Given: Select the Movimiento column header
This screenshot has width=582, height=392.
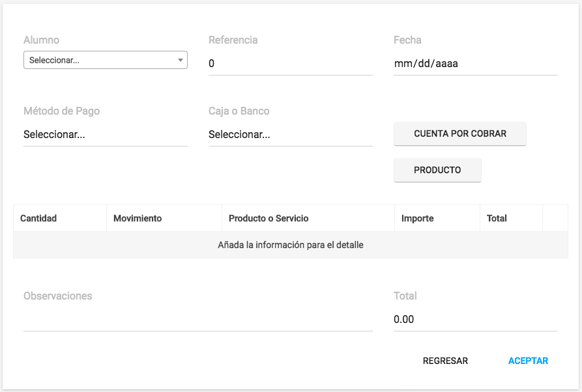Looking at the screenshot, I should (138, 218).
